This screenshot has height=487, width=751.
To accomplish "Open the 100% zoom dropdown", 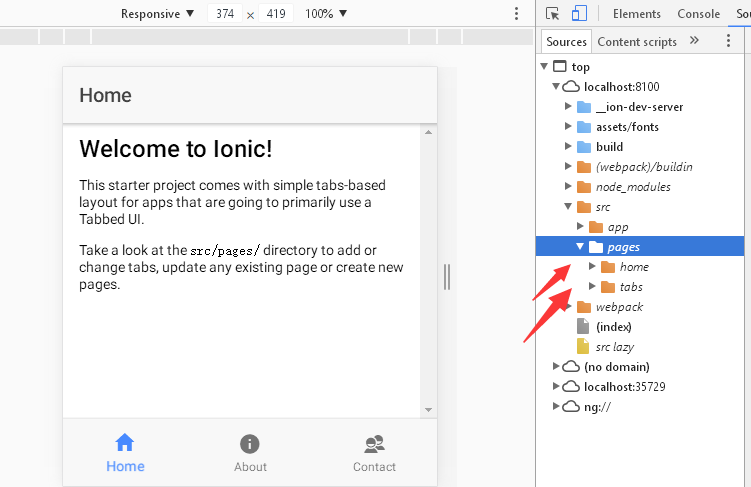I will click(326, 13).
